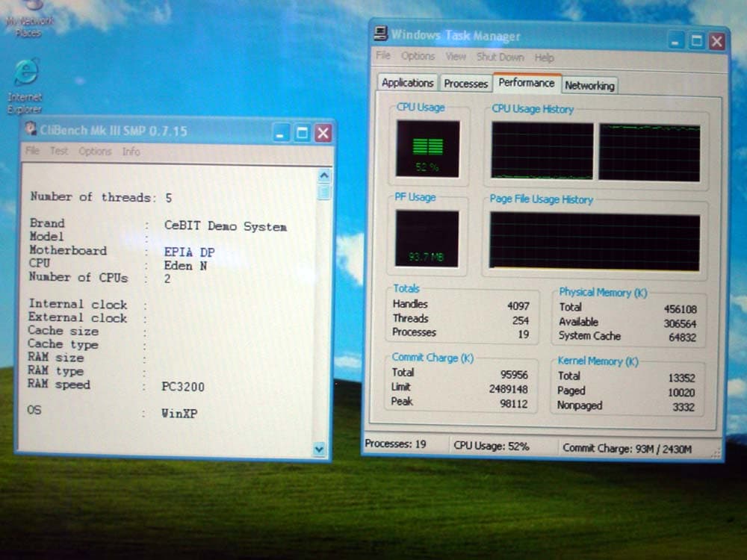747x560 pixels.
Task: Open the Help menu in Task Manager
Action: coord(544,57)
